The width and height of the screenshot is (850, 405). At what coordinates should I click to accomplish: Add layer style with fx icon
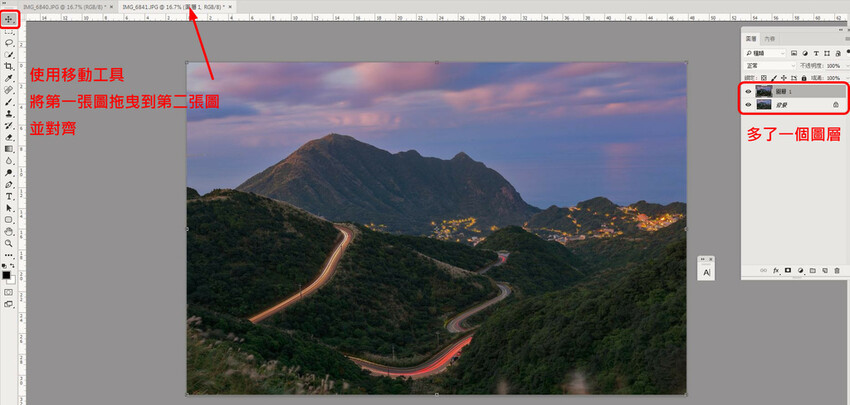pyautogui.click(x=776, y=270)
